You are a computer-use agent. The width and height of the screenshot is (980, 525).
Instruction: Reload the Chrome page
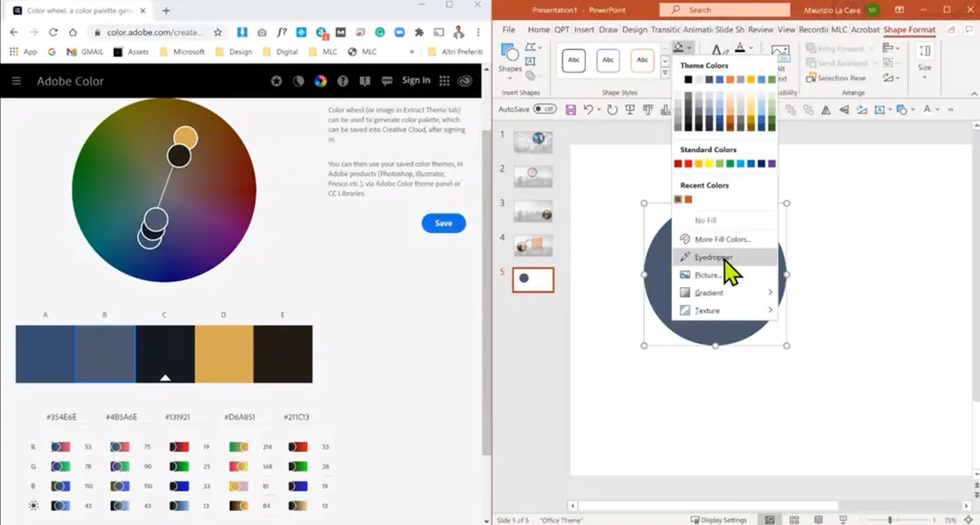[54, 33]
